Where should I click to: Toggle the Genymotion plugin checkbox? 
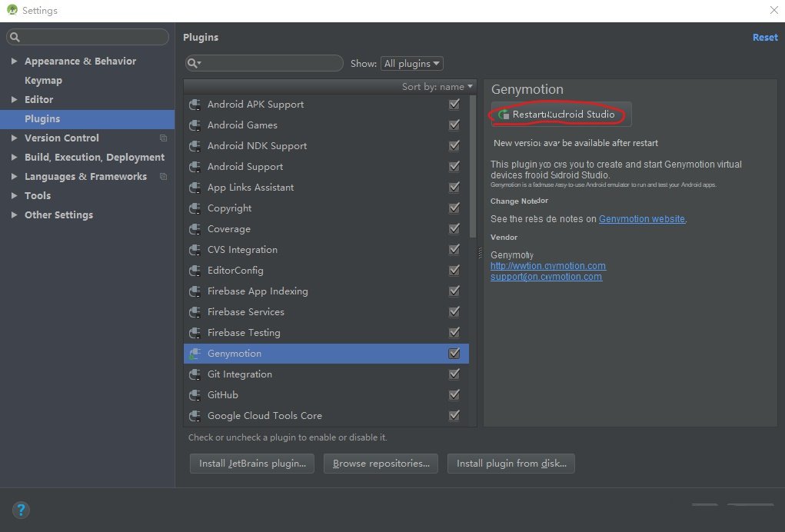tap(454, 354)
